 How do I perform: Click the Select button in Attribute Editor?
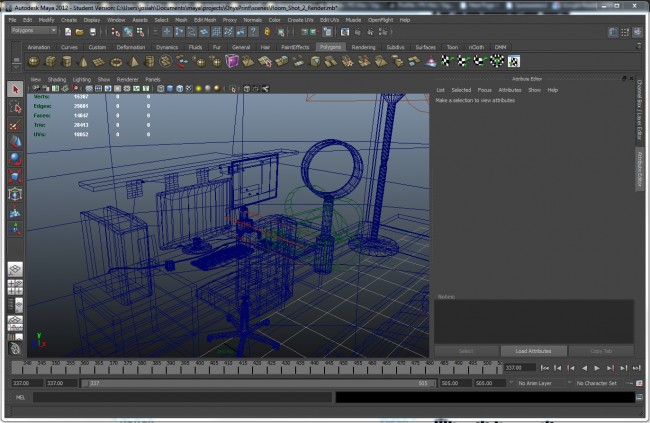pos(466,351)
